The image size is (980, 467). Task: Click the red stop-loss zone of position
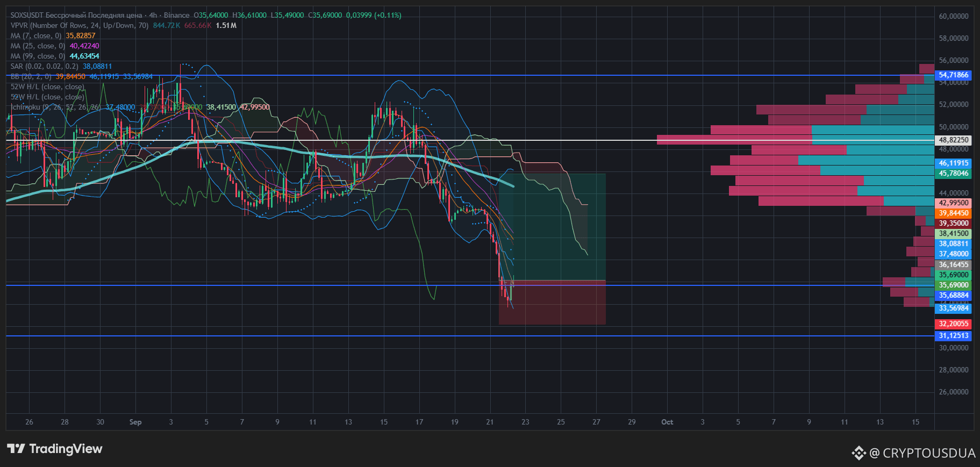[x=552, y=302]
